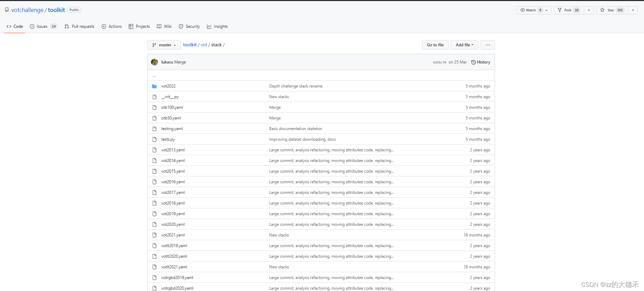The height and width of the screenshot is (291, 644).
Task: Open lukacu's profile link
Action: coord(167,62)
